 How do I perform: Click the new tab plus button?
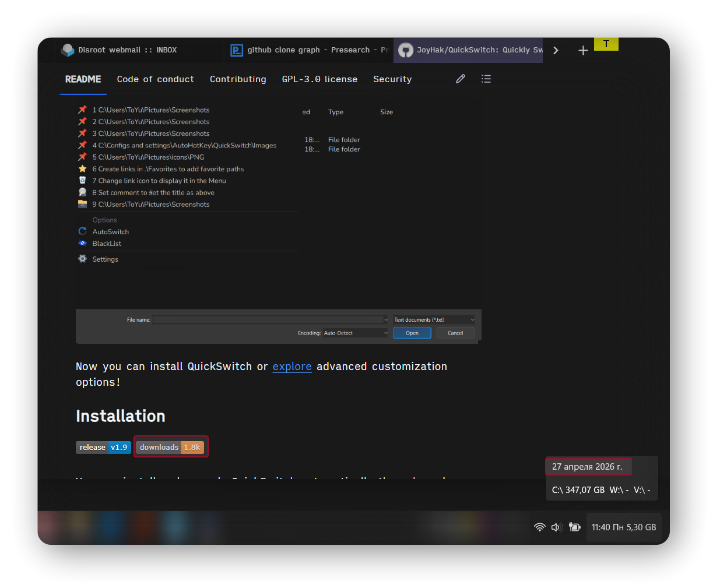click(x=583, y=51)
